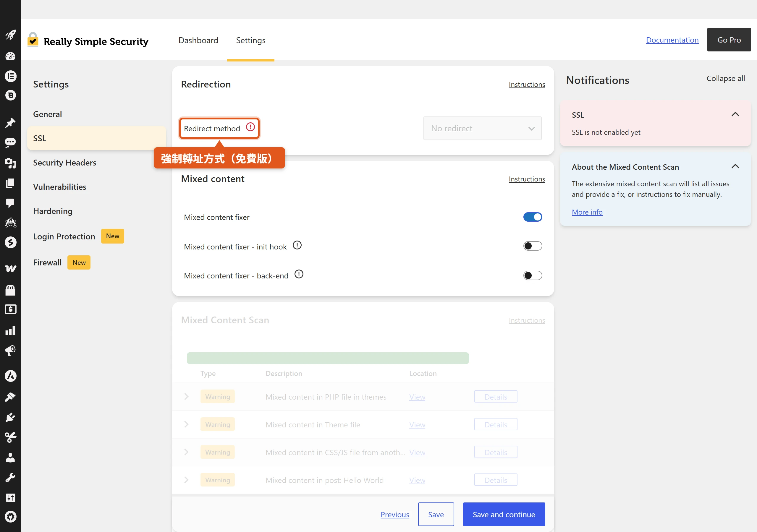
Task: Enable Mixed content fixer - init hook toggle
Action: tap(533, 246)
